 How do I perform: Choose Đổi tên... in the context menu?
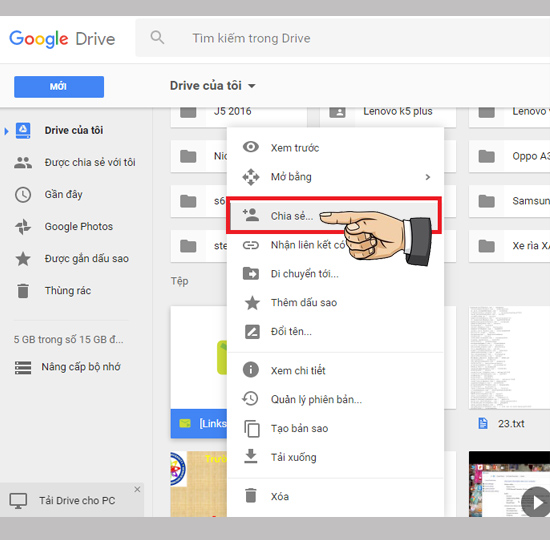point(336,331)
